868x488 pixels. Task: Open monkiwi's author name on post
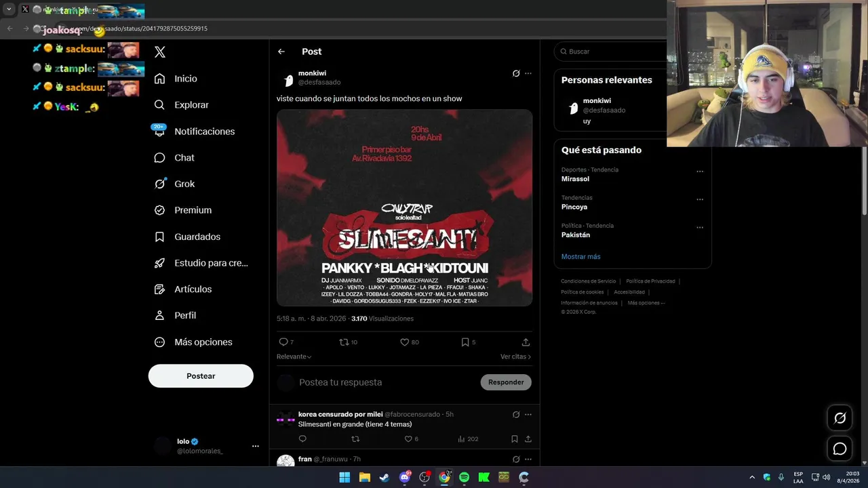312,73
